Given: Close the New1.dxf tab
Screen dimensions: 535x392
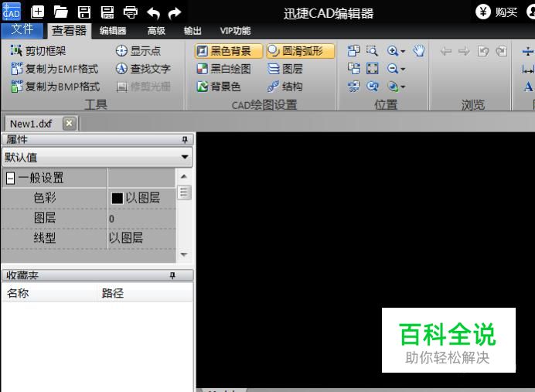Looking at the screenshot, I should pos(70,123).
